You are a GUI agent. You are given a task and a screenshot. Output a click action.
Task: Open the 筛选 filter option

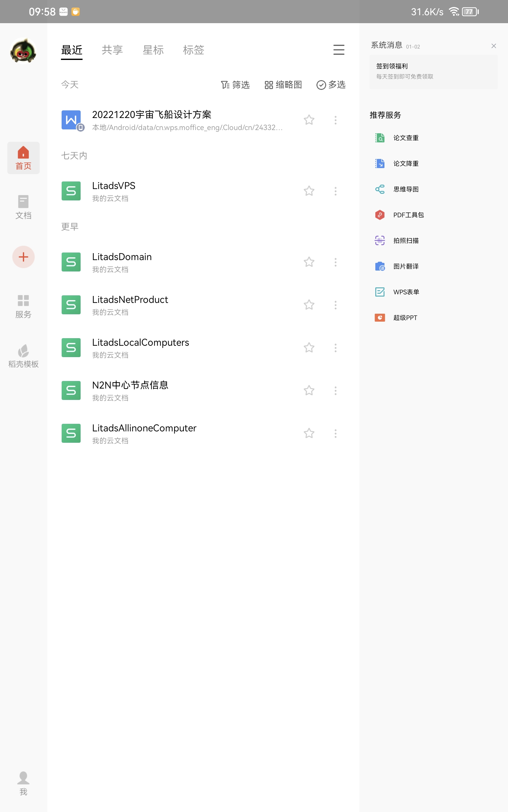click(235, 85)
